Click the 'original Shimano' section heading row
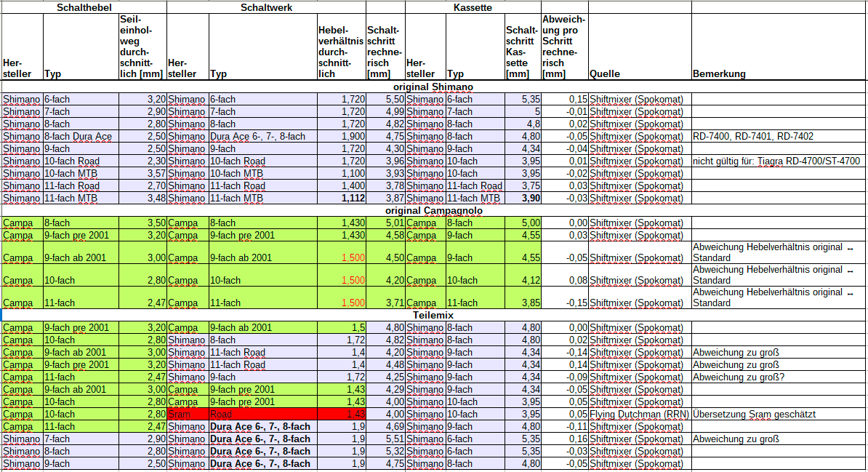Screen dimensions: 868x472 433,87
